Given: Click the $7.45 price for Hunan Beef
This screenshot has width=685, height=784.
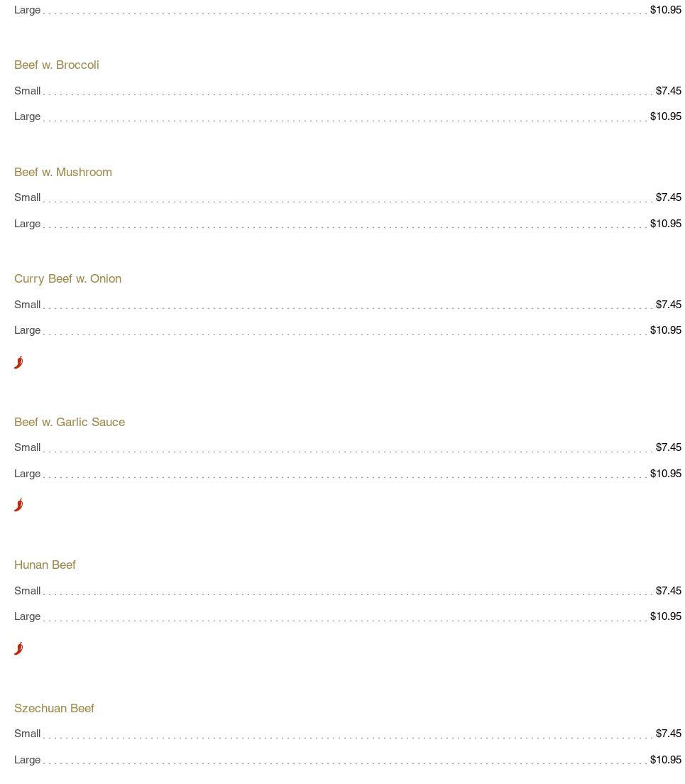Looking at the screenshot, I should (x=668, y=591).
